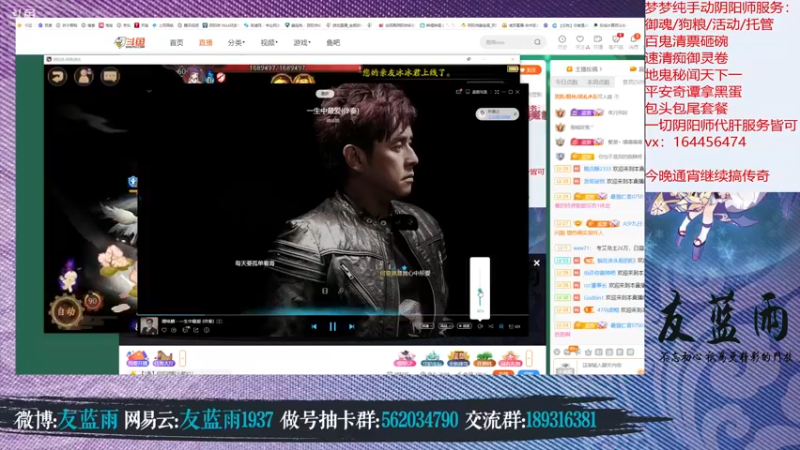The height and width of the screenshot is (450, 800).
Task: Open the purple gift icon in gift bar
Action: coord(137,358)
